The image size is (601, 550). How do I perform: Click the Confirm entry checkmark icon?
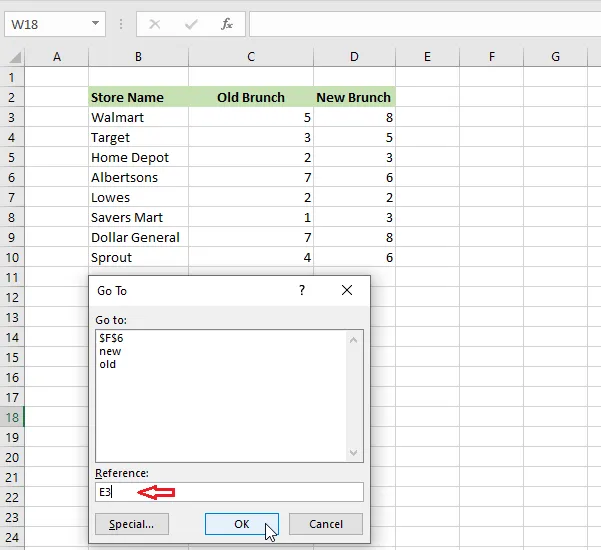click(x=191, y=24)
